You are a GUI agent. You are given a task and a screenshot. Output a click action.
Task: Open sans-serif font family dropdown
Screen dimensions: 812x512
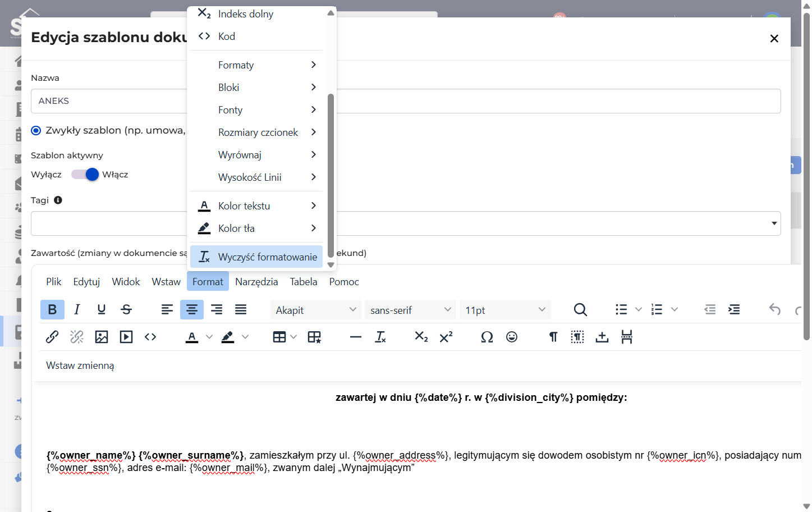click(411, 310)
